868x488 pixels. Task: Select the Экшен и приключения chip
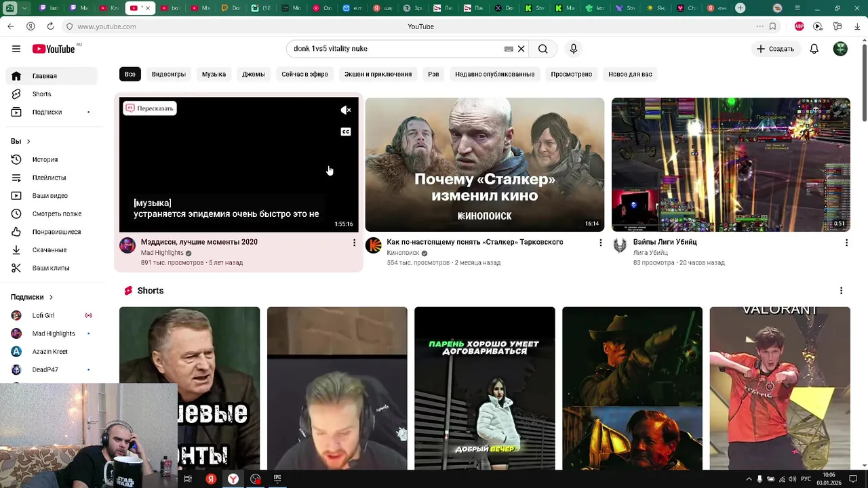click(378, 74)
